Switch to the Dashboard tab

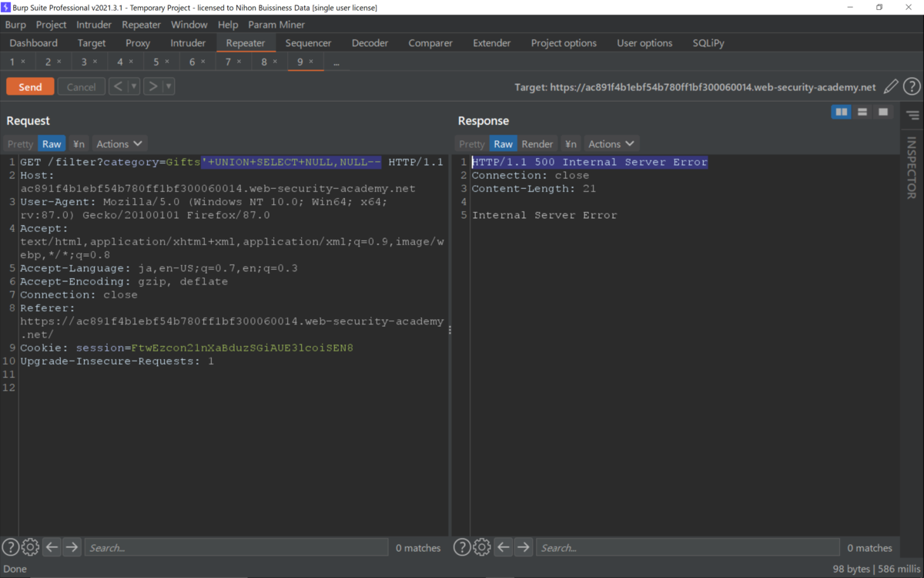coord(34,43)
